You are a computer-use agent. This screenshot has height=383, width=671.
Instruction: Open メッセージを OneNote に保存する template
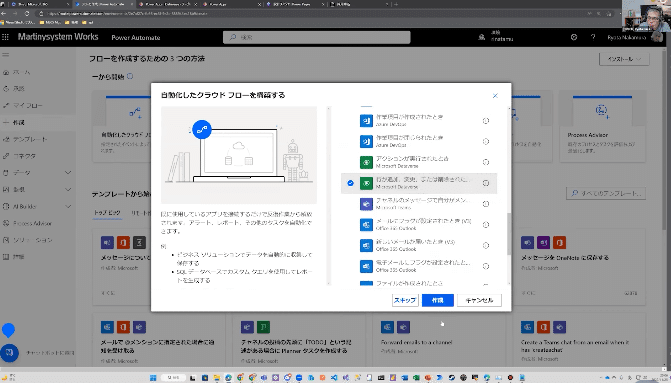[x=579, y=266]
